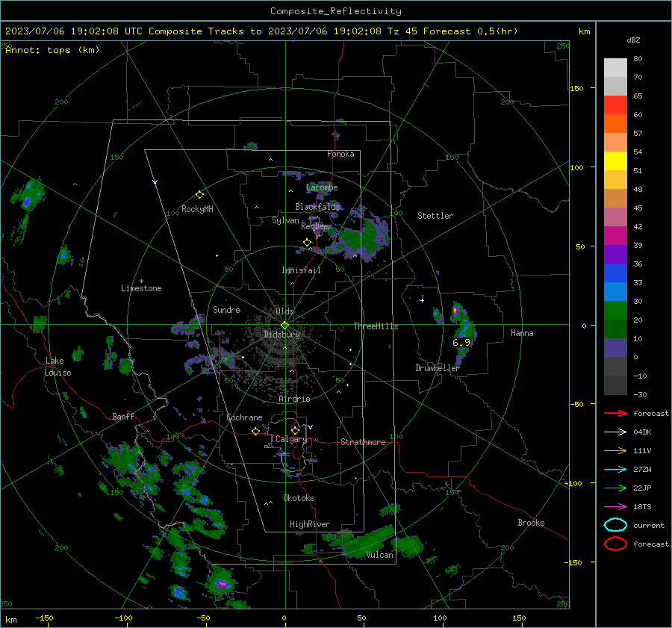This screenshot has height=628, width=672.
Task: Select the 80 dBZ light gray swatch
Action: click(615, 67)
